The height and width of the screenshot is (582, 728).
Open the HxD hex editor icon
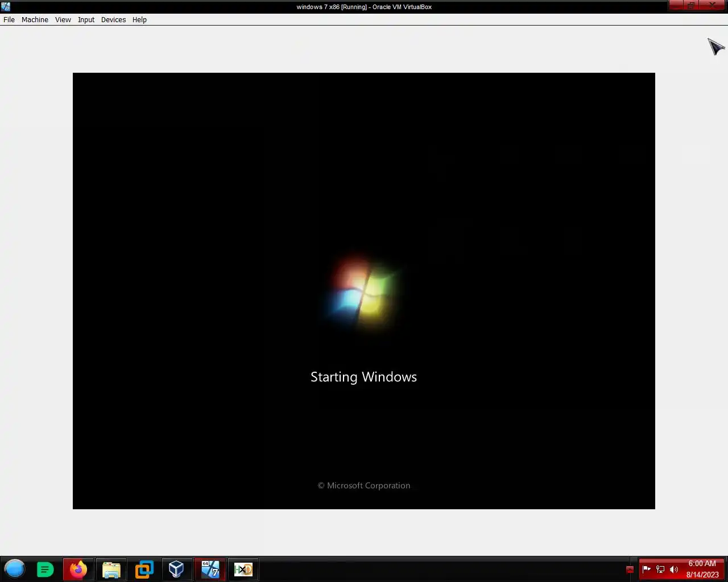pyautogui.click(x=243, y=569)
